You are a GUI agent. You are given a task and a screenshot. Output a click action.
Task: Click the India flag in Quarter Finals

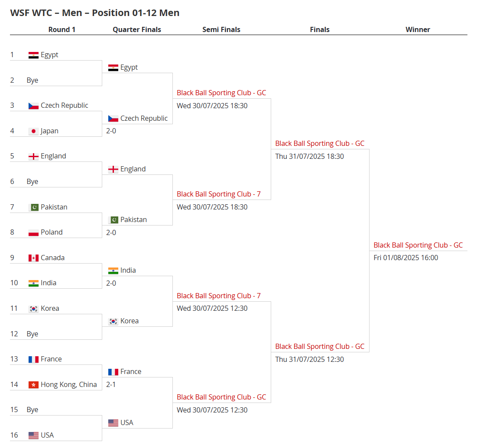pyautogui.click(x=113, y=271)
